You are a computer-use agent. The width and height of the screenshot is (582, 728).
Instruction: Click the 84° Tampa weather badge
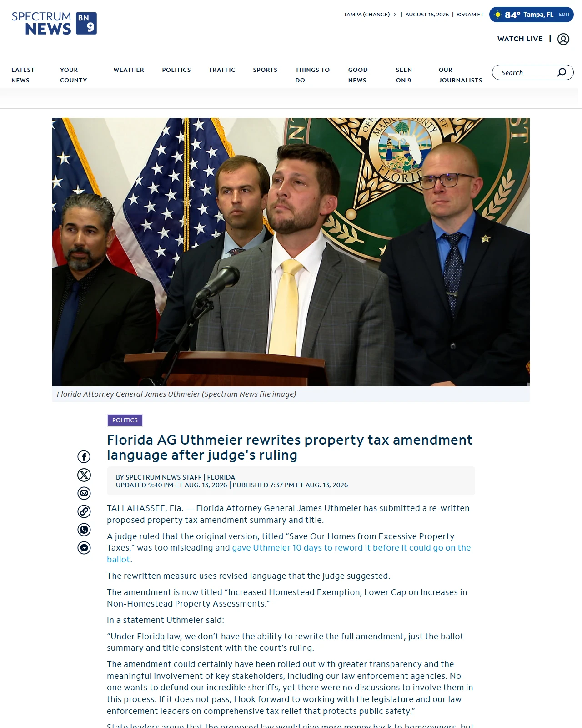click(531, 15)
